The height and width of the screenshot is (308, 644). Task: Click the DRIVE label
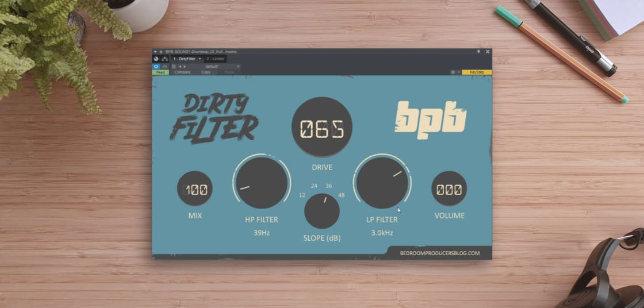(x=322, y=168)
